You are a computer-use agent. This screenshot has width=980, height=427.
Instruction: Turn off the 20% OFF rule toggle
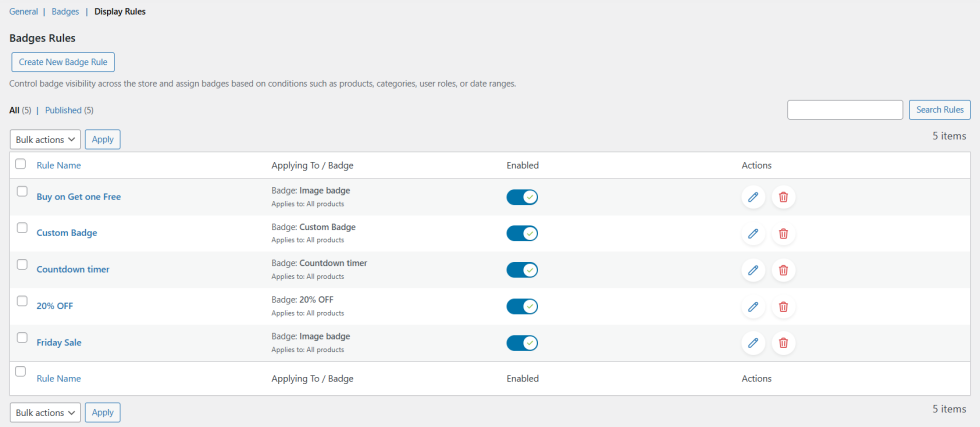tap(522, 307)
